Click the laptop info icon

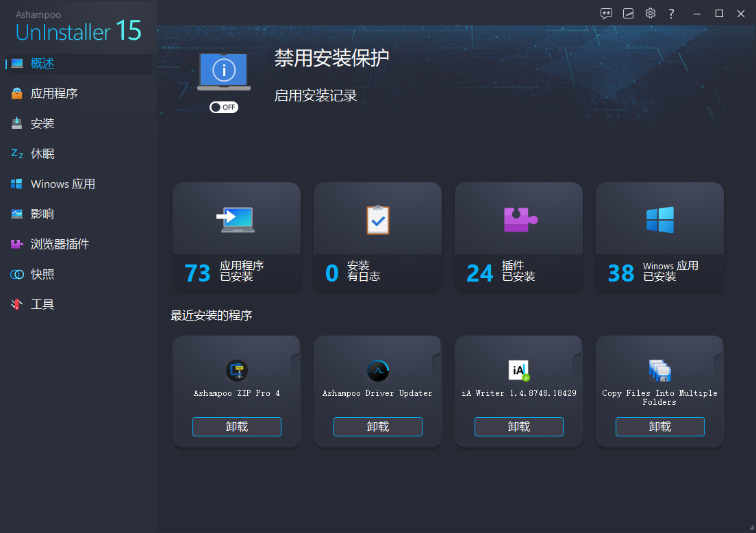pyautogui.click(x=224, y=71)
